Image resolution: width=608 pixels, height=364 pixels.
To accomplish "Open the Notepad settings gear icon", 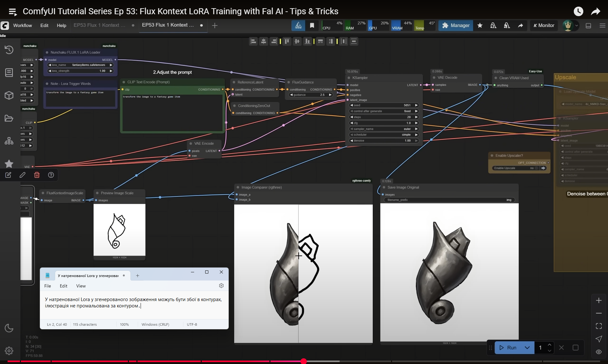I will 221,286.
